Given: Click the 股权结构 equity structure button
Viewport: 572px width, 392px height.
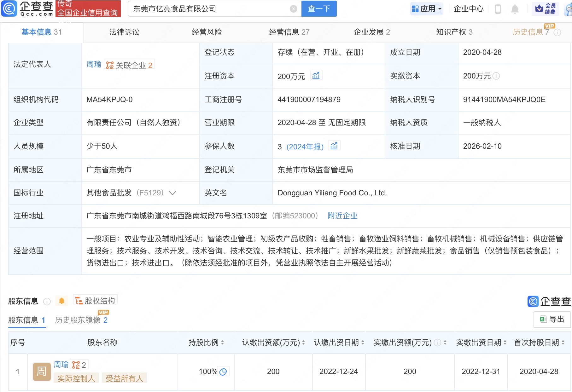Looking at the screenshot, I should pyautogui.click(x=96, y=301).
